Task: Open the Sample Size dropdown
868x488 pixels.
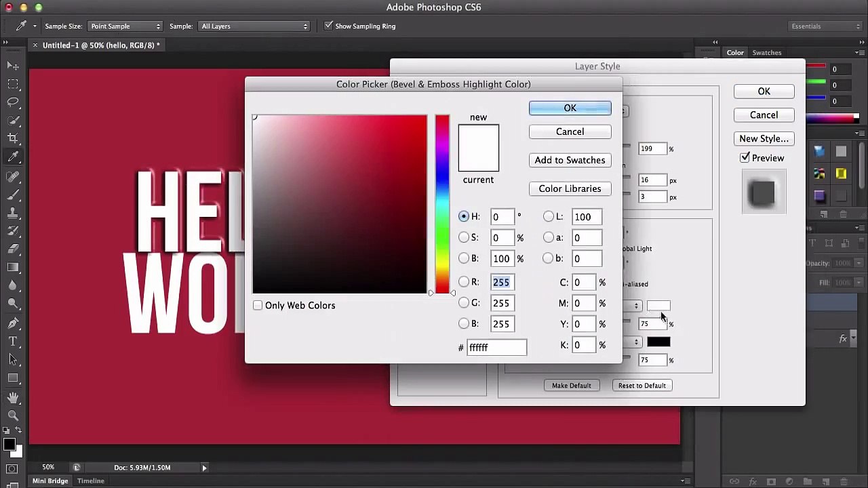Action: (x=125, y=26)
